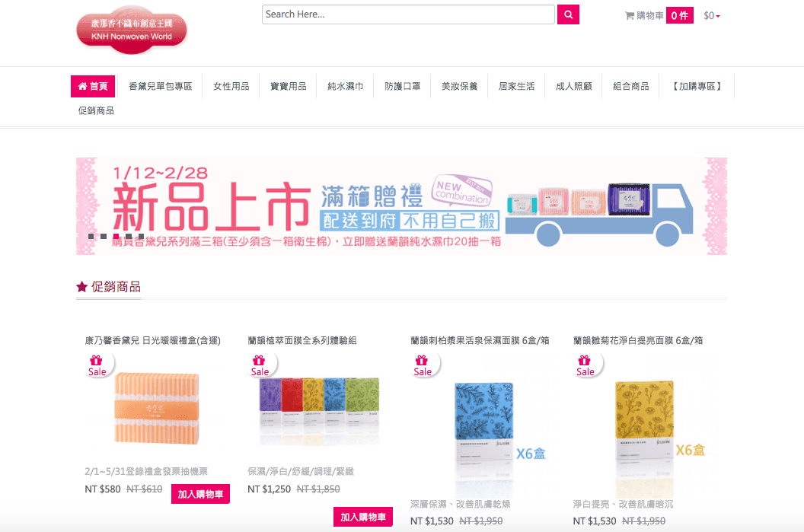Open product title 康乃馨香黛兒 日光暖暖禮盒(含運)
The height and width of the screenshot is (532, 804).
(153, 340)
